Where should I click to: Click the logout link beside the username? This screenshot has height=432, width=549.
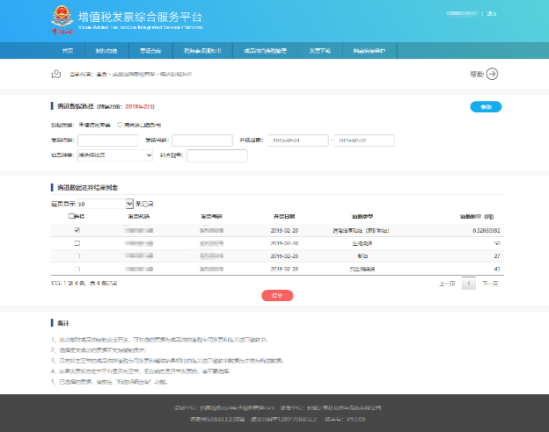pyautogui.click(x=492, y=14)
